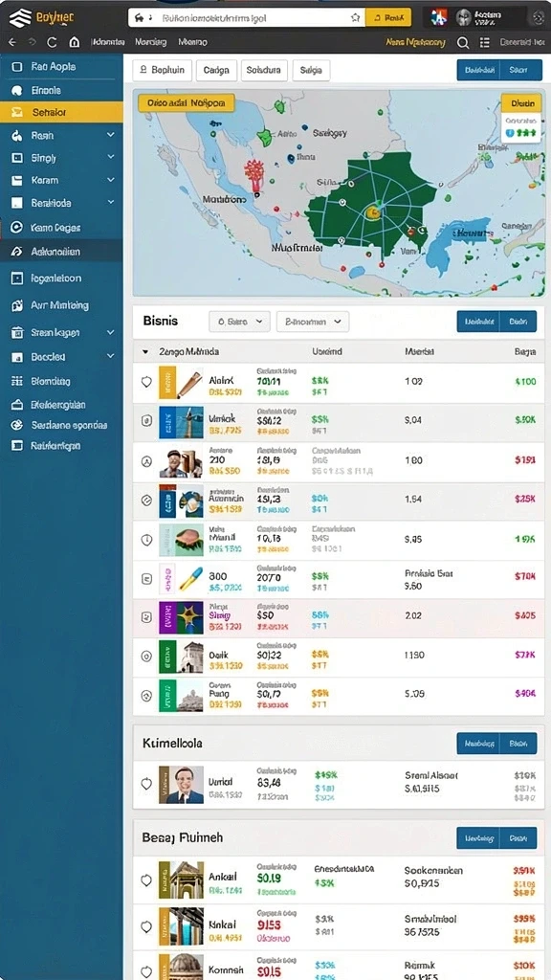Select the Kamo Gages sidebar icon

pyautogui.click(x=17, y=228)
